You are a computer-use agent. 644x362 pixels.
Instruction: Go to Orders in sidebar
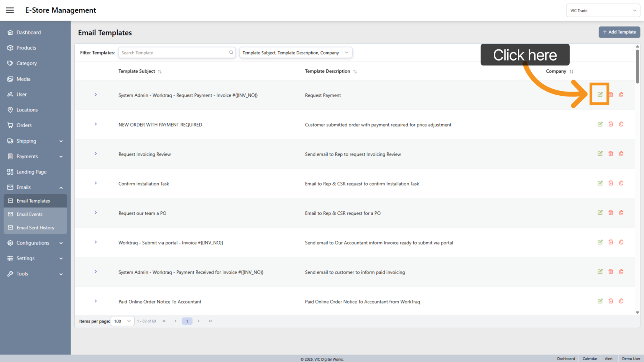[24, 125]
